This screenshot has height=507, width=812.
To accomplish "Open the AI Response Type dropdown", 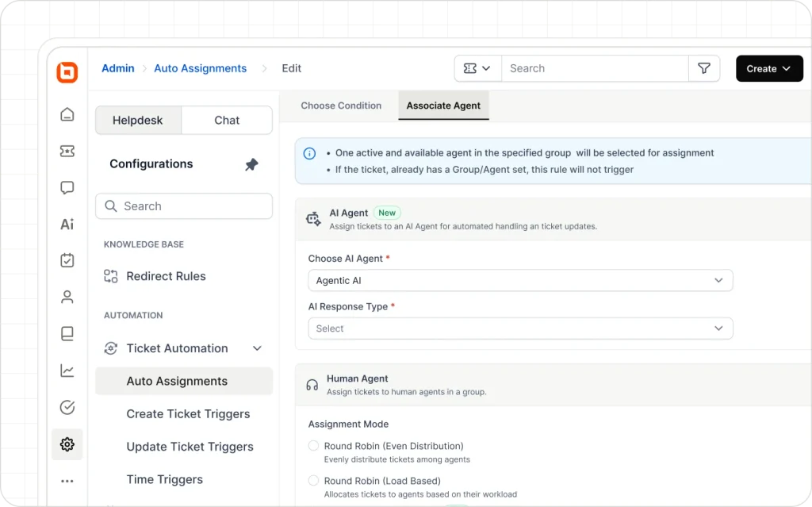I will pyautogui.click(x=520, y=328).
